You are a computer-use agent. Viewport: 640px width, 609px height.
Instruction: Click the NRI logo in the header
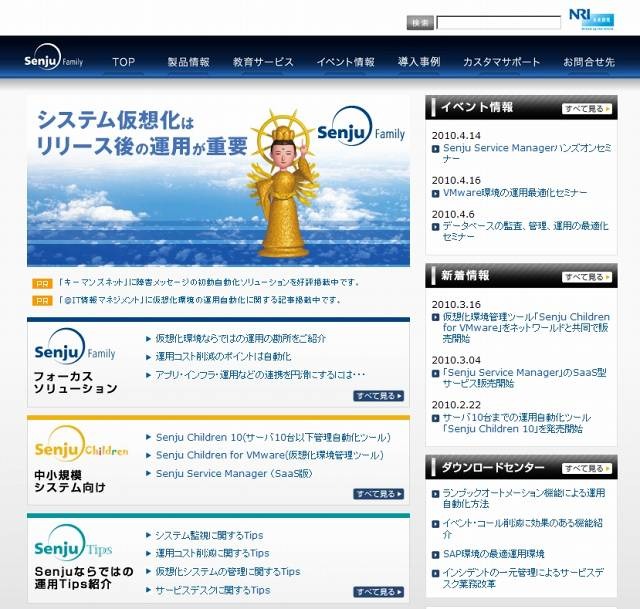(591, 19)
